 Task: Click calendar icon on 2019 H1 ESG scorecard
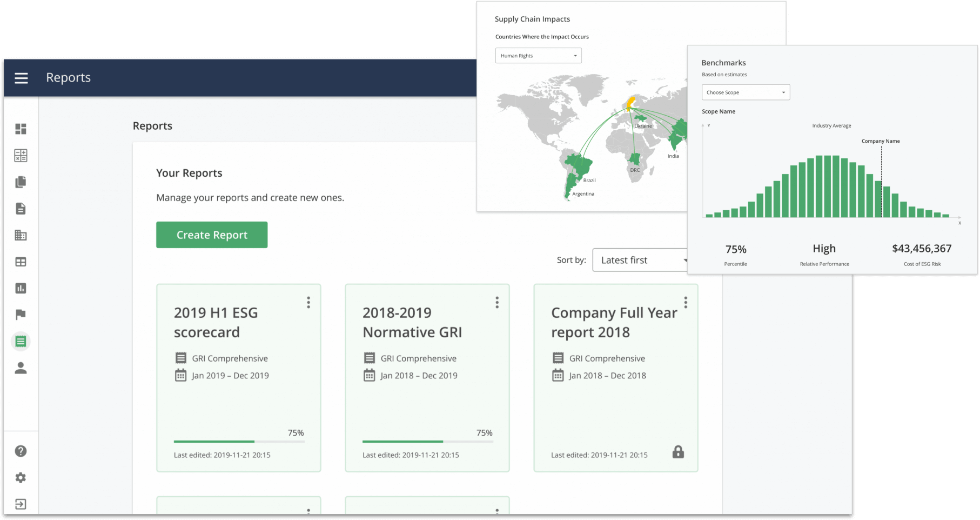(x=180, y=375)
